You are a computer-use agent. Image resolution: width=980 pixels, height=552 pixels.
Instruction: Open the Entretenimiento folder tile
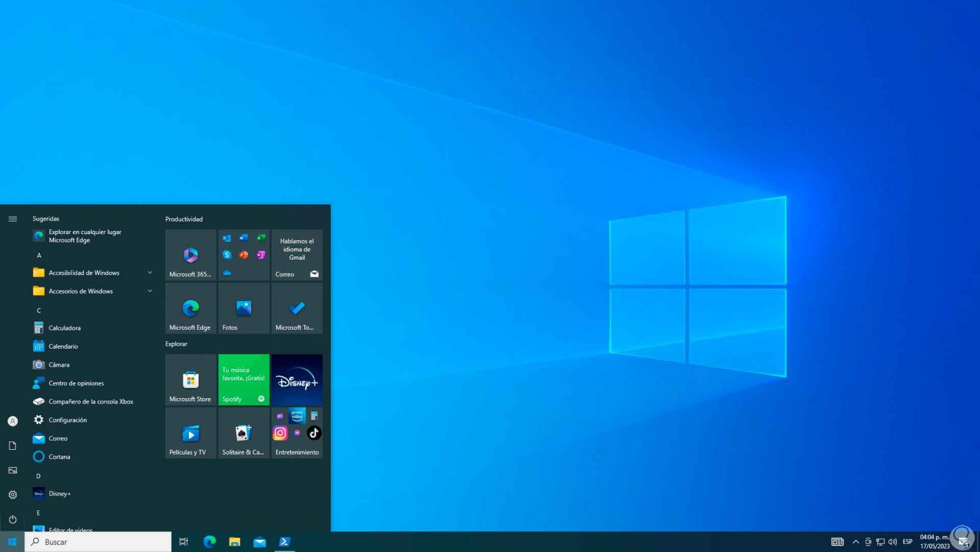click(x=297, y=433)
